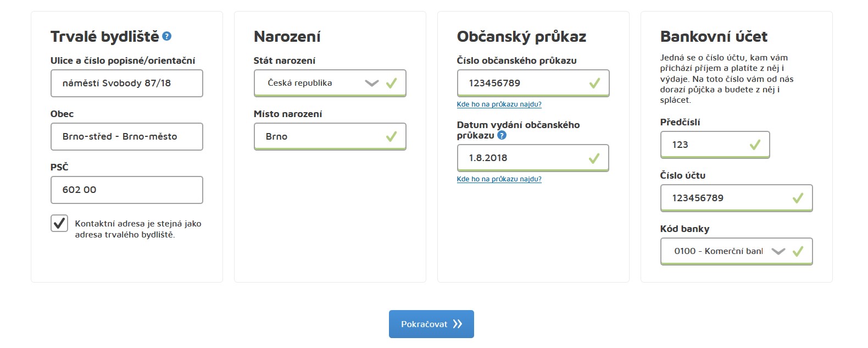The image size is (868, 348).
Task: Open first Kde ho na průkazu najdu link
Action: pyautogui.click(x=499, y=104)
